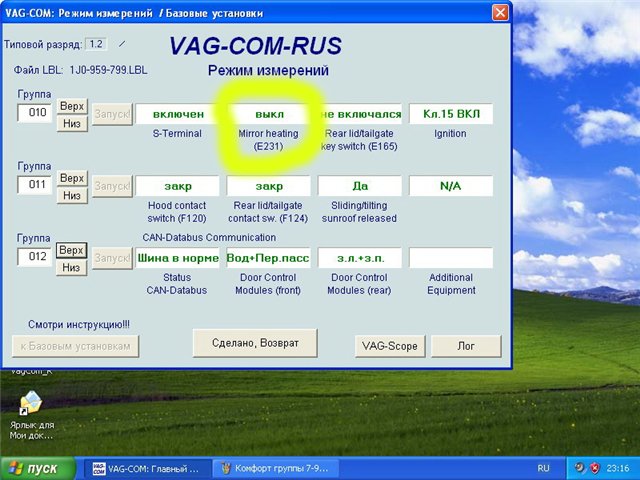Viewport: 640px width, 480px height.
Task: Click the Верх button for group 012
Action: pos(71,250)
